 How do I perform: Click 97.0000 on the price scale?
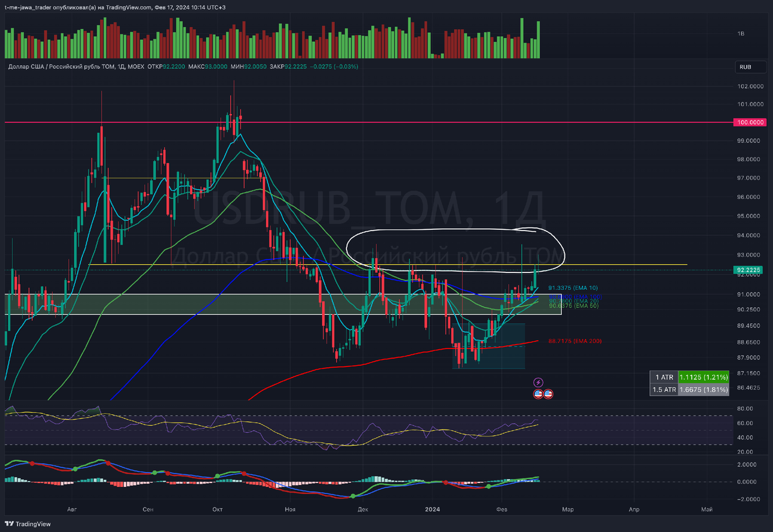pos(750,178)
